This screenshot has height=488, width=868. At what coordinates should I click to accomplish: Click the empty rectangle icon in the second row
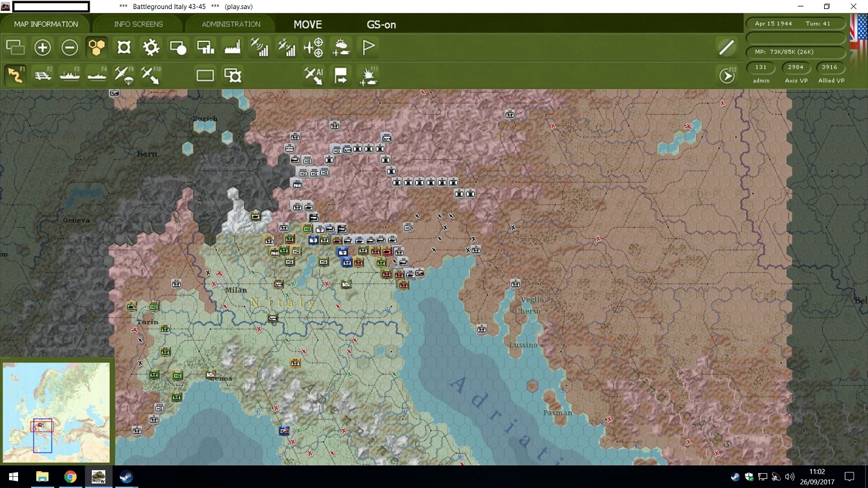click(x=205, y=76)
